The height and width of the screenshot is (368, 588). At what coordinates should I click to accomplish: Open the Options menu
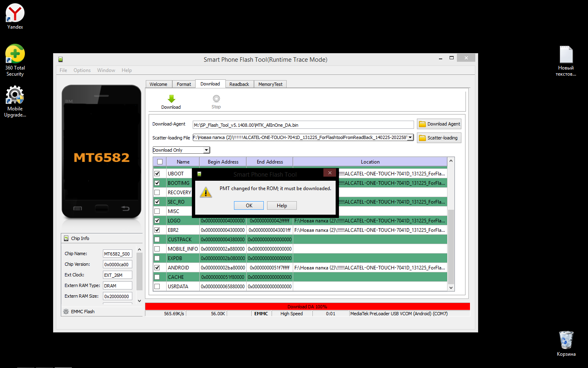82,70
